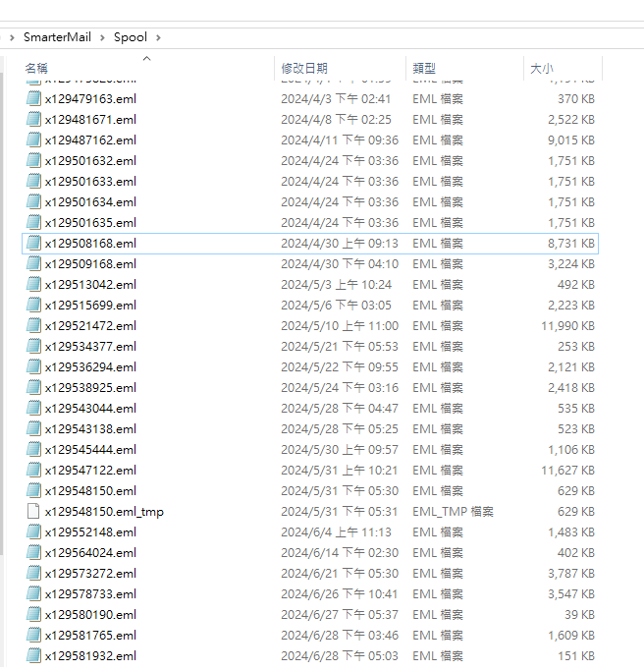Expand the chevron before SmarterMail
This screenshot has height=671, width=644.
tap(11, 37)
